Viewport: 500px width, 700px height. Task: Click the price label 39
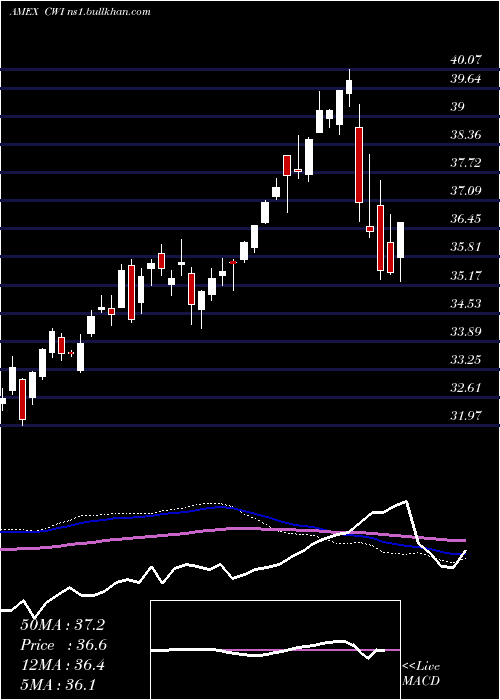pyautogui.click(x=458, y=107)
